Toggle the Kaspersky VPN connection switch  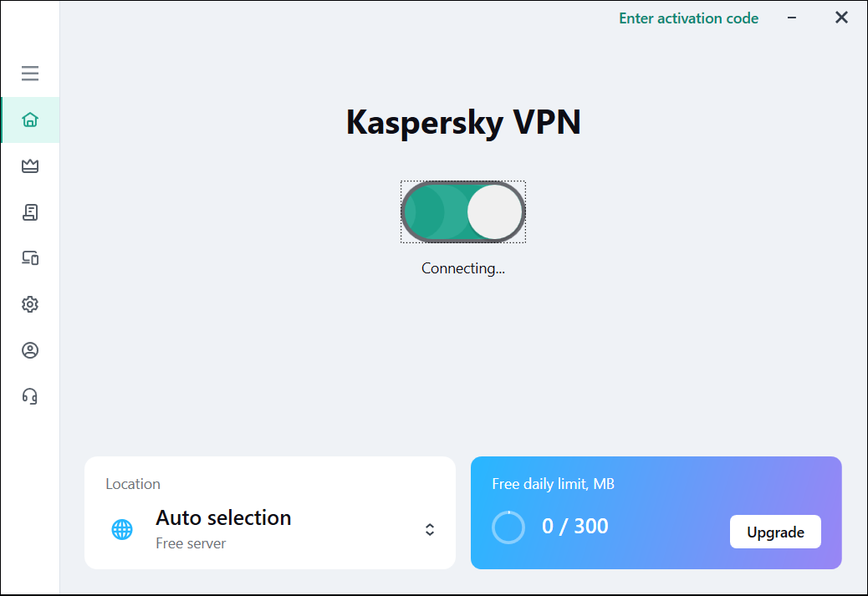click(x=463, y=212)
